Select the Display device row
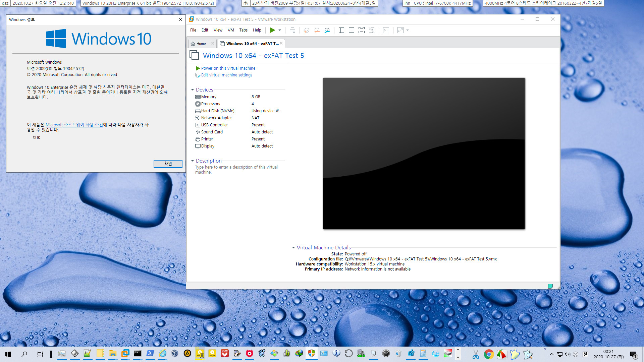This screenshot has width=644, height=362. click(x=239, y=146)
